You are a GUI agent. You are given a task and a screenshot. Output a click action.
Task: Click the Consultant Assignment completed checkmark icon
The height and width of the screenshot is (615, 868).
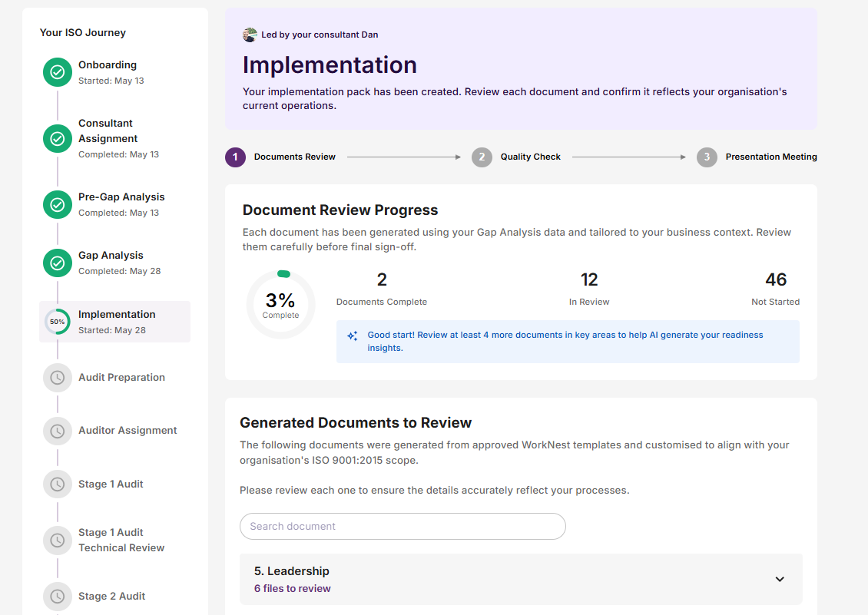58,138
